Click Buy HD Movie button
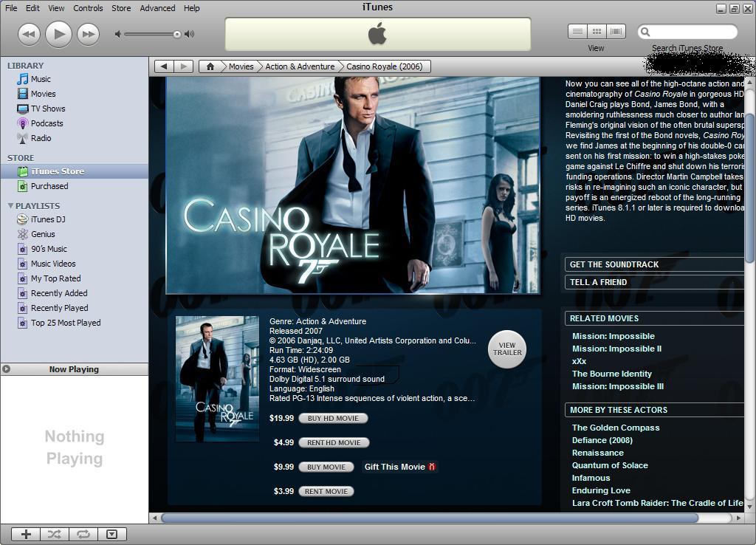756x545 pixels. point(333,418)
